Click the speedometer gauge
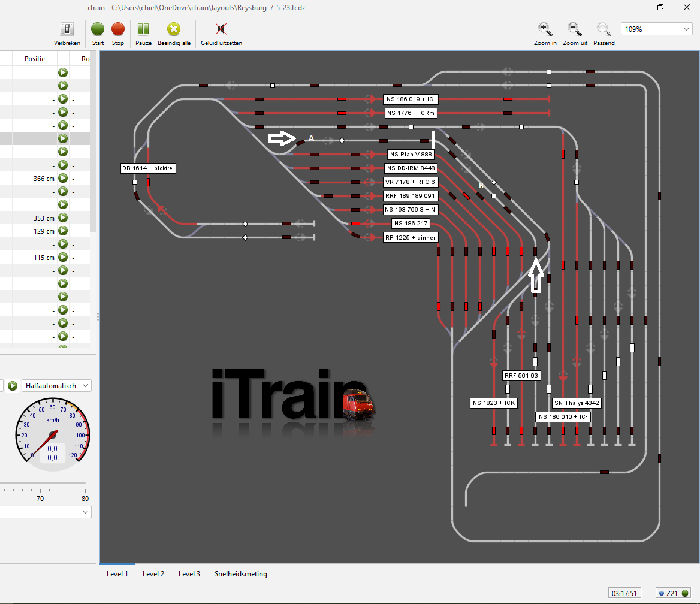 53,435
